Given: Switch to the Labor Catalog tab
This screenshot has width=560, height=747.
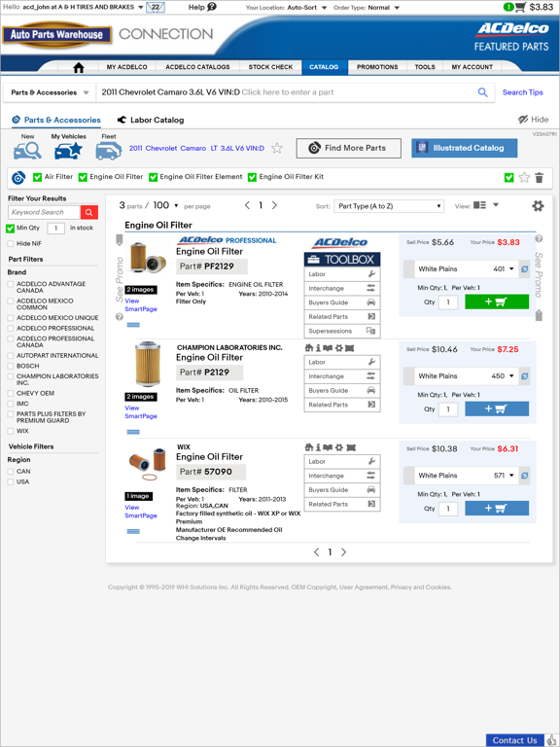Looking at the screenshot, I should (151, 120).
